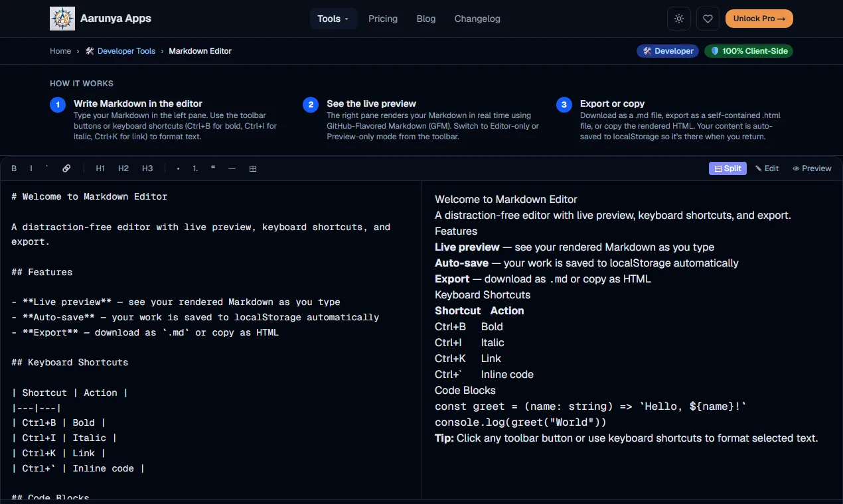Insert a bulleted list item
Screen dimensions: 843x504
pos(179,168)
